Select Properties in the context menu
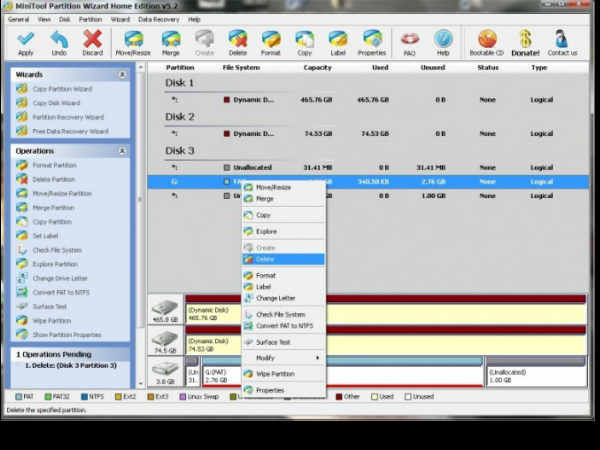Image resolution: width=600 pixels, height=450 pixels. click(x=284, y=390)
